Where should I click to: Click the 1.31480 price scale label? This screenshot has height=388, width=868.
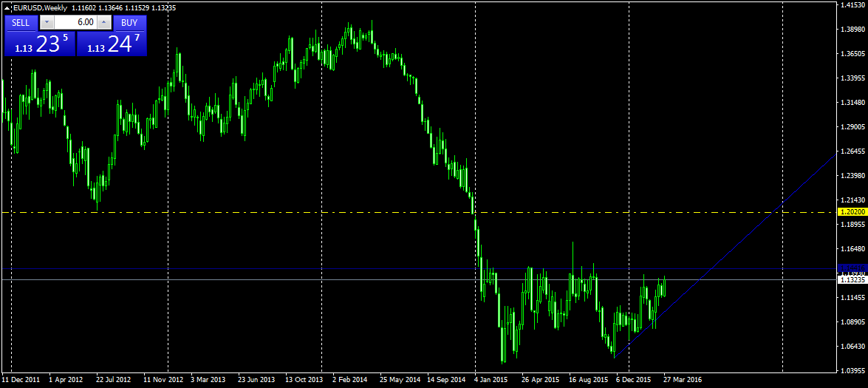[x=852, y=103]
